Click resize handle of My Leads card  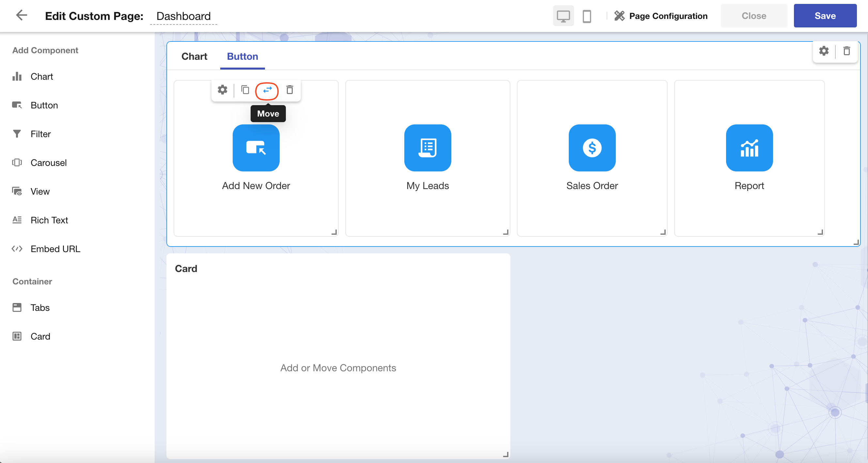click(506, 232)
